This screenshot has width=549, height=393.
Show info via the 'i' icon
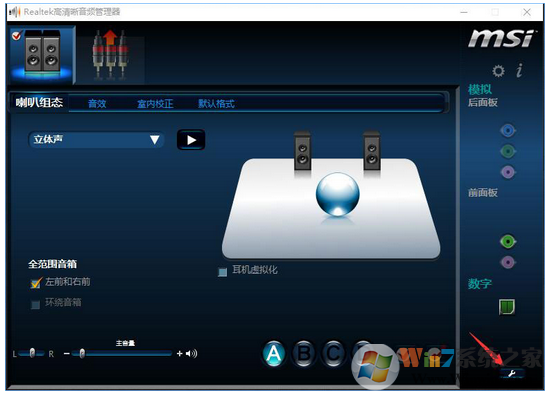click(520, 70)
